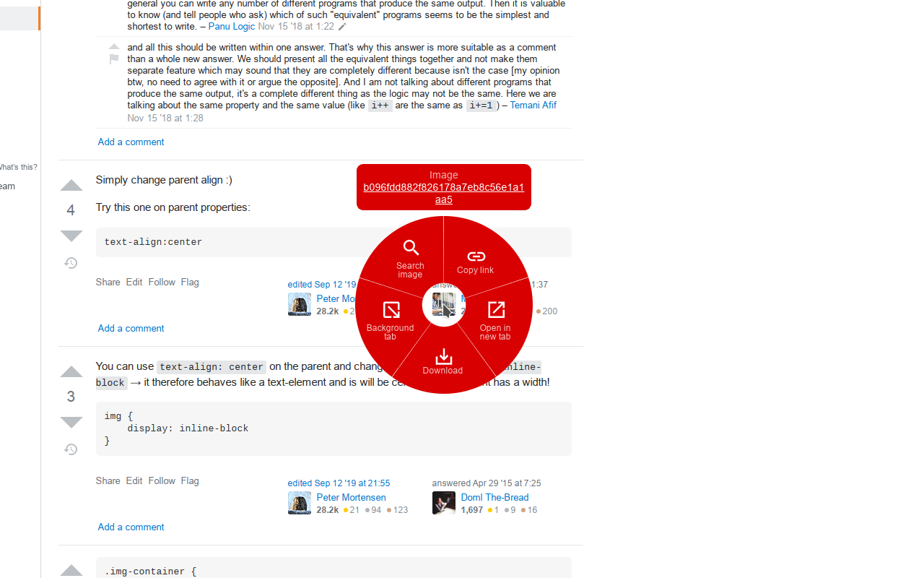Image resolution: width=924 pixels, height=578 pixels.
Task: Open Panu Logic's profile link
Action: pyautogui.click(x=231, y=26)
